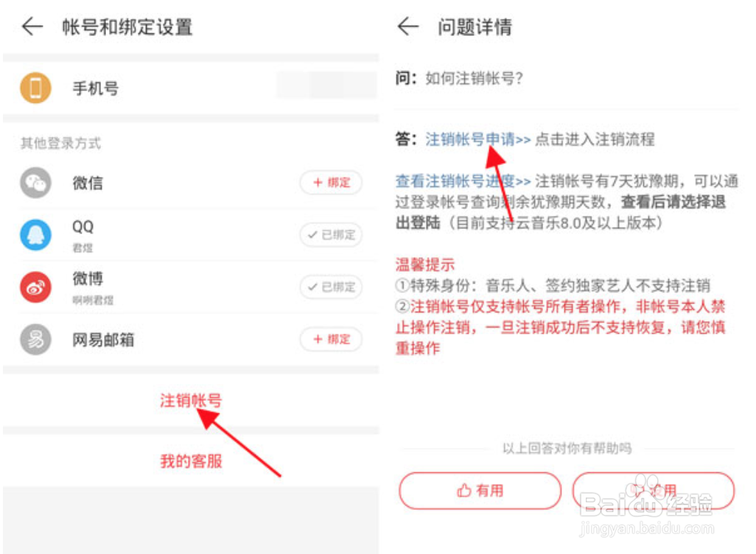Tap the orange phone number icon

click(x=35, y=88)
